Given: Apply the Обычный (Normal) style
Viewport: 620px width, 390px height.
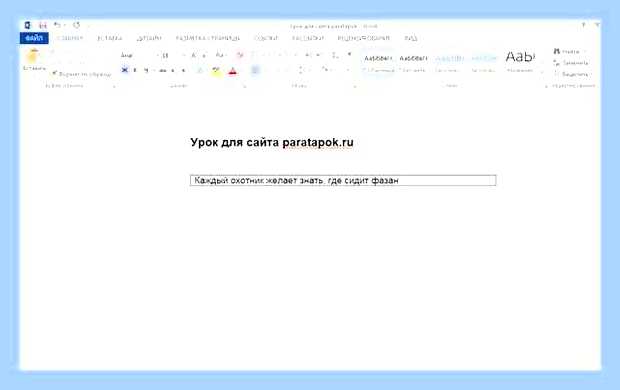Looking at the screenshot, I should pyautogui.click(x=378, y=63).
